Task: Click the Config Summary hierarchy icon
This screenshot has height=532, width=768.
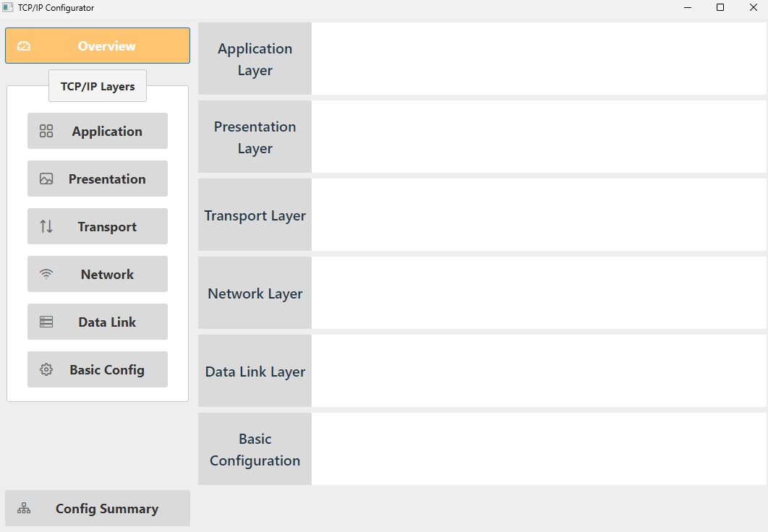Action: [x=24, y=509]
